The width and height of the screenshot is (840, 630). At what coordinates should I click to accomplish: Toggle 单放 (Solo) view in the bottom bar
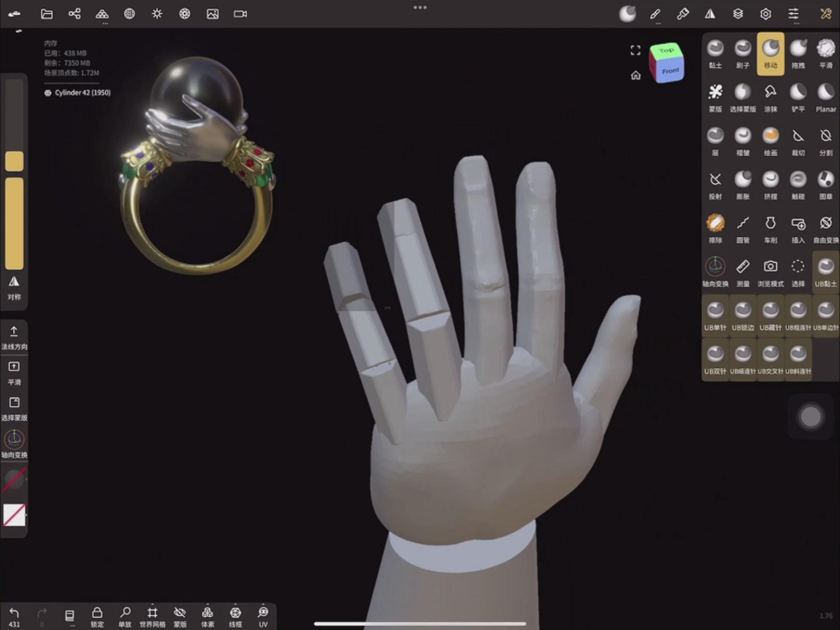(125, 617)
